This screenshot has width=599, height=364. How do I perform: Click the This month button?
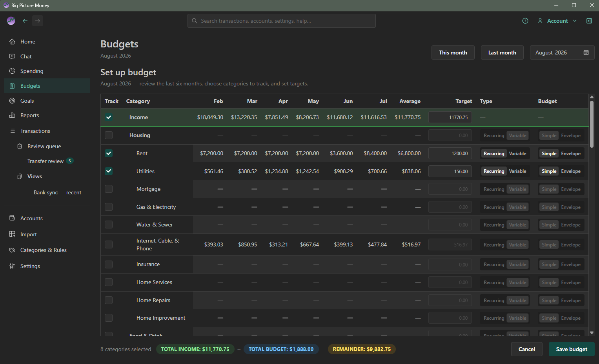tap(453, 53)
